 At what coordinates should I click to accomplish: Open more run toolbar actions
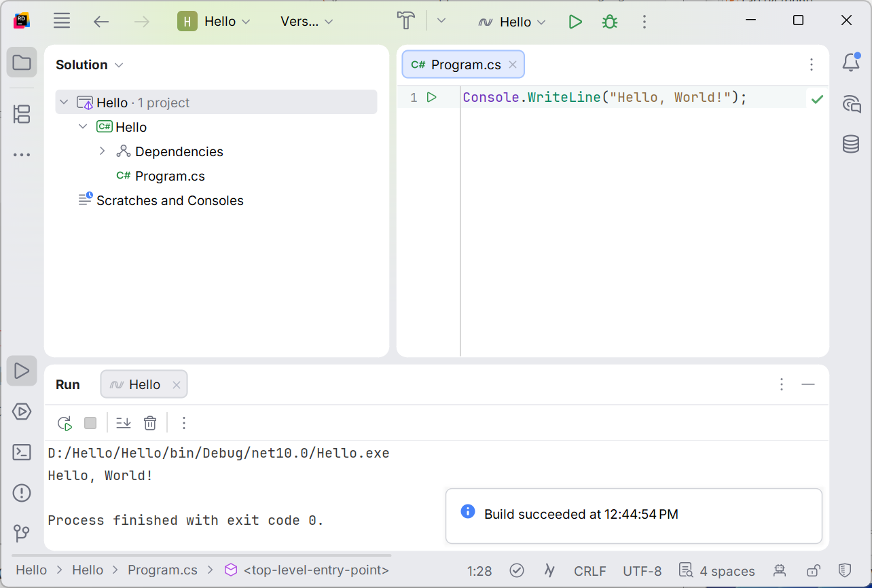183,423
